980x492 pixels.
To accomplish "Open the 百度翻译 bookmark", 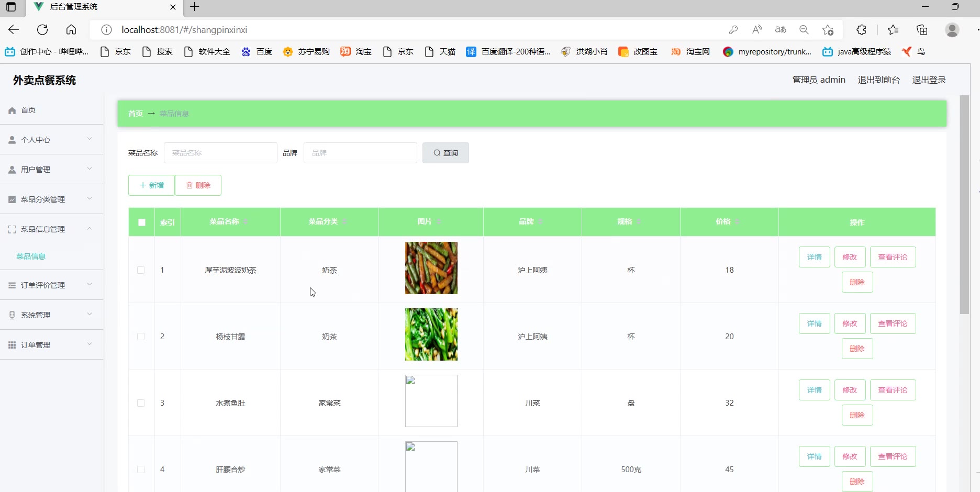I will [x=508, y=52].
